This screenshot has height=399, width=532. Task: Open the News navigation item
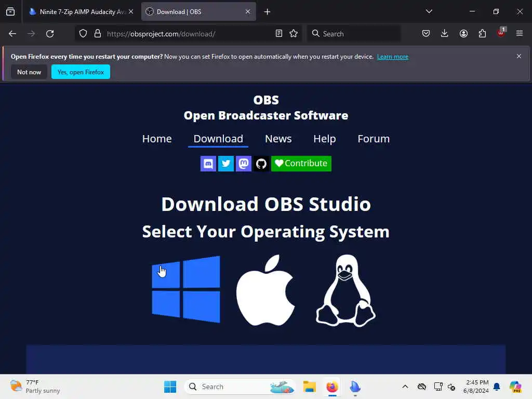(278, 139)
